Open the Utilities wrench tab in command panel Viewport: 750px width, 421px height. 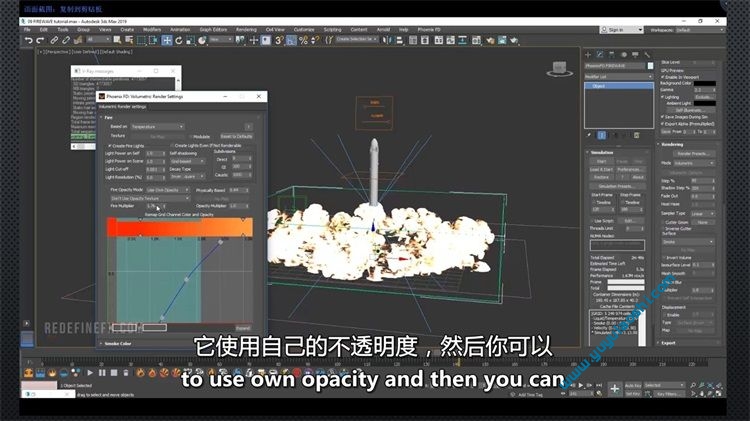647,55
